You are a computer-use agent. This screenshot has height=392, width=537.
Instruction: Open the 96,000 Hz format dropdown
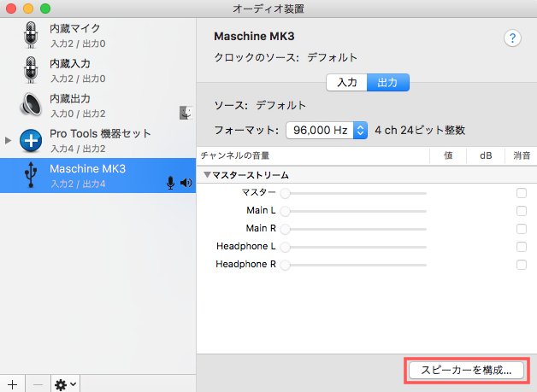327,131
